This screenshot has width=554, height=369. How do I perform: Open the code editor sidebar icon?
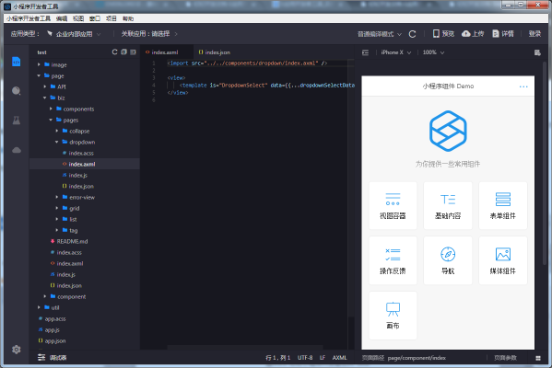(16, 62)
